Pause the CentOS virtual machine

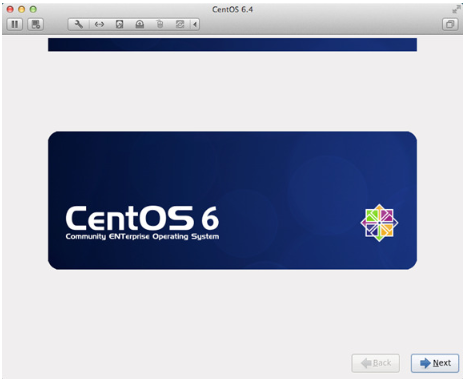15,24
